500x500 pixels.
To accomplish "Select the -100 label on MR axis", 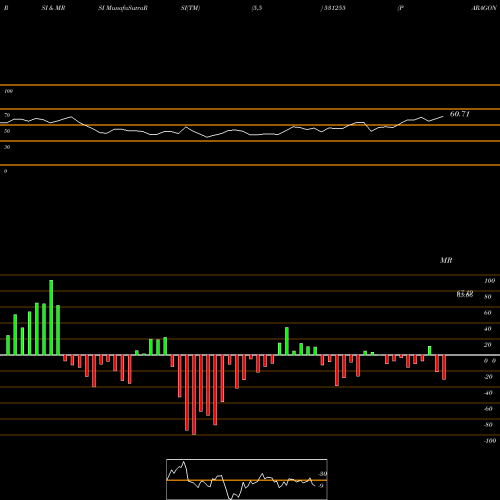I will [x=490, y=441].
